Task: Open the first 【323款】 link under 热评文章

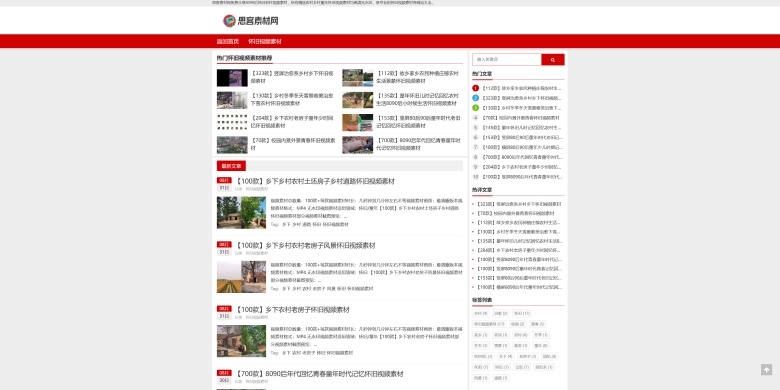Action: (x=519, y=204)
